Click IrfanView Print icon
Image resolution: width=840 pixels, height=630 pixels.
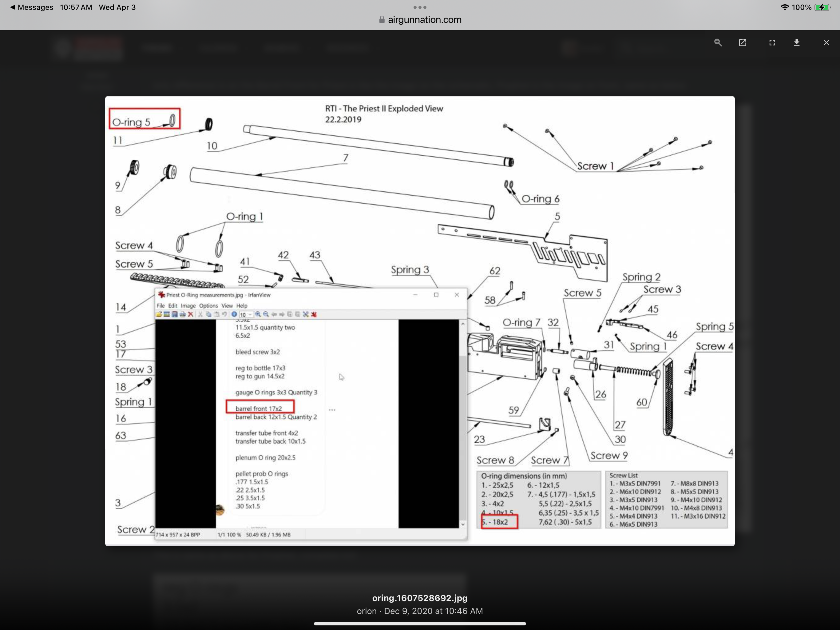click(x=183, y=314)
